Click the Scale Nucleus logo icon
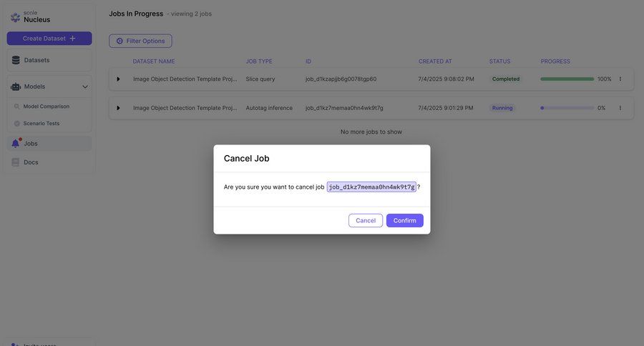This screenshot has height=346, width=644. coord(15,17)
